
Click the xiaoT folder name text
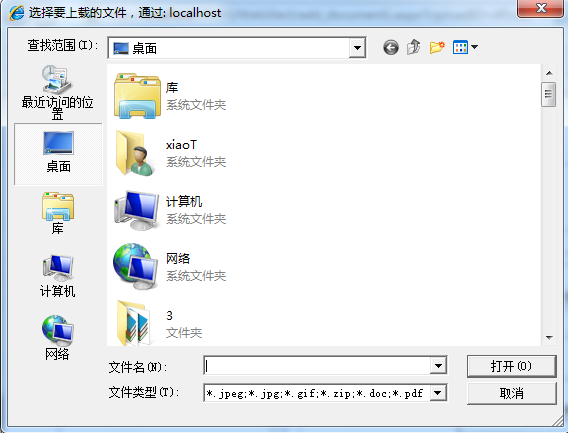(181, 145)
